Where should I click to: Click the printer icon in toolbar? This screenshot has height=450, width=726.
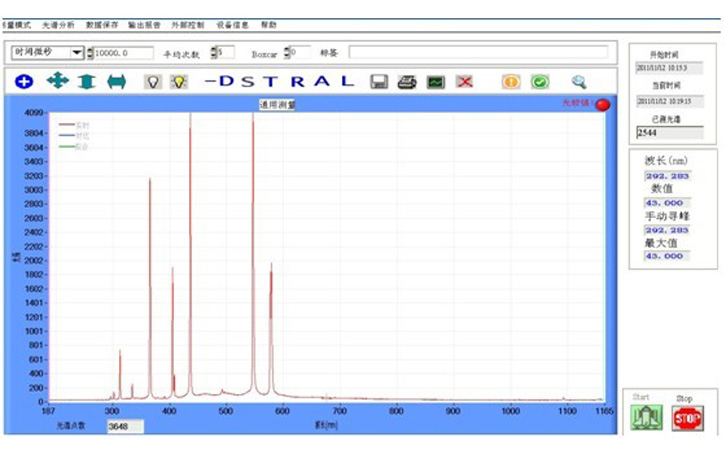(x=406, y=82)
